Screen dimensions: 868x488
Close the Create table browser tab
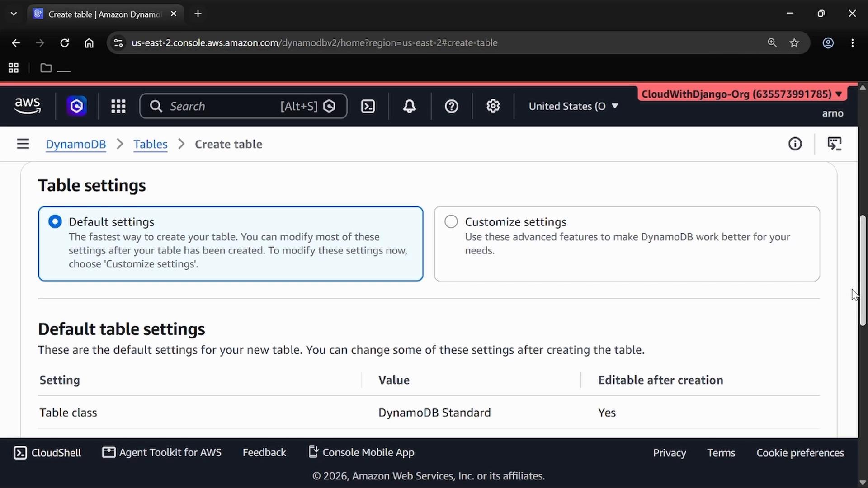coord(174,14)
